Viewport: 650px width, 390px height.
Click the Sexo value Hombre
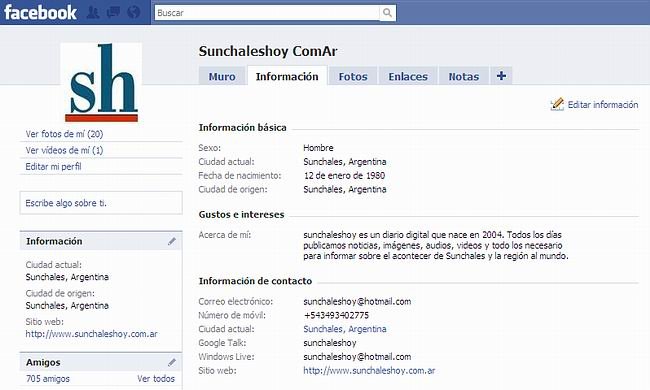pyautogui.click(x=318, y=148)
